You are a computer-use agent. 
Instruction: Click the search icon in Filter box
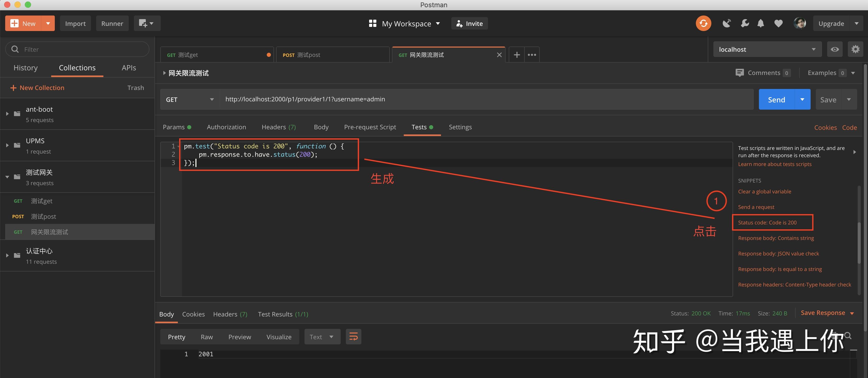[15, 49]
